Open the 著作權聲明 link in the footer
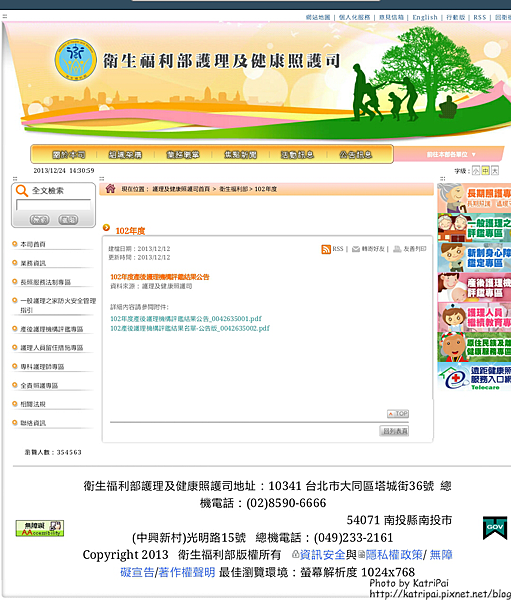Screen dimensions: 511x600 [x=186, y=572]
